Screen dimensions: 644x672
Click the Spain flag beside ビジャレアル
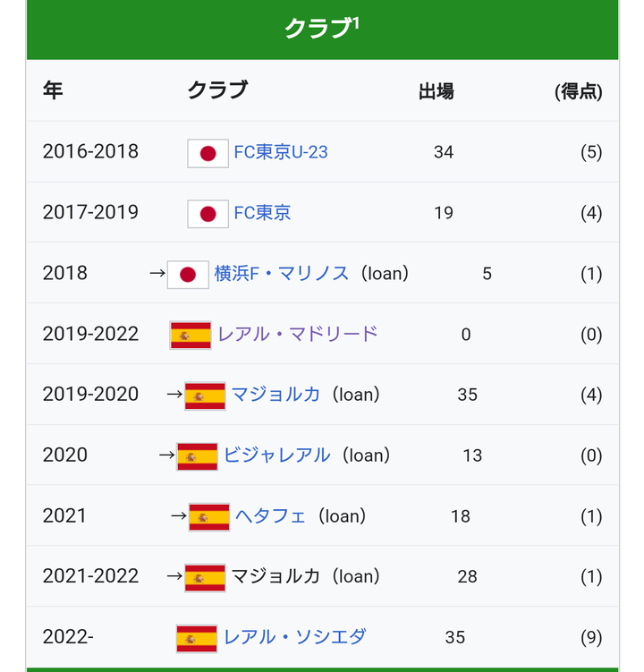[x=197, y=456]
